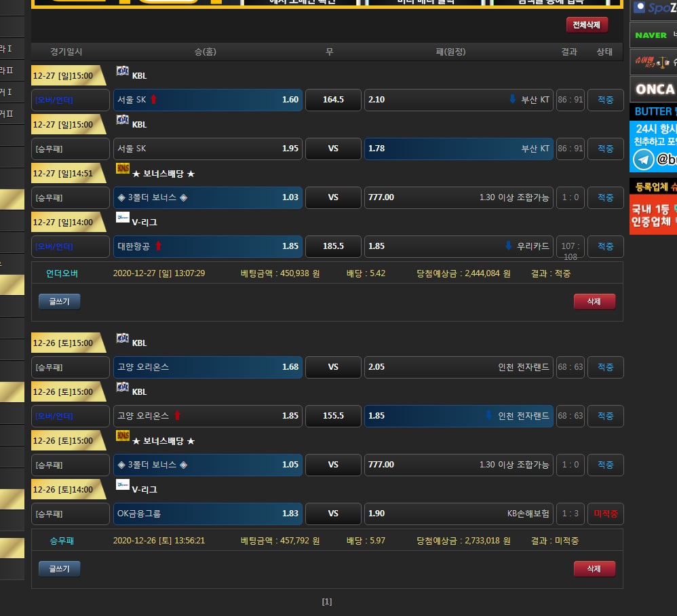Image resolution: width=677 pixels, height=616 pixels.
Task: Click the V-리그 logo for 12-26 14:00 match
Action: pyautogui.click(x=123, y=485)
